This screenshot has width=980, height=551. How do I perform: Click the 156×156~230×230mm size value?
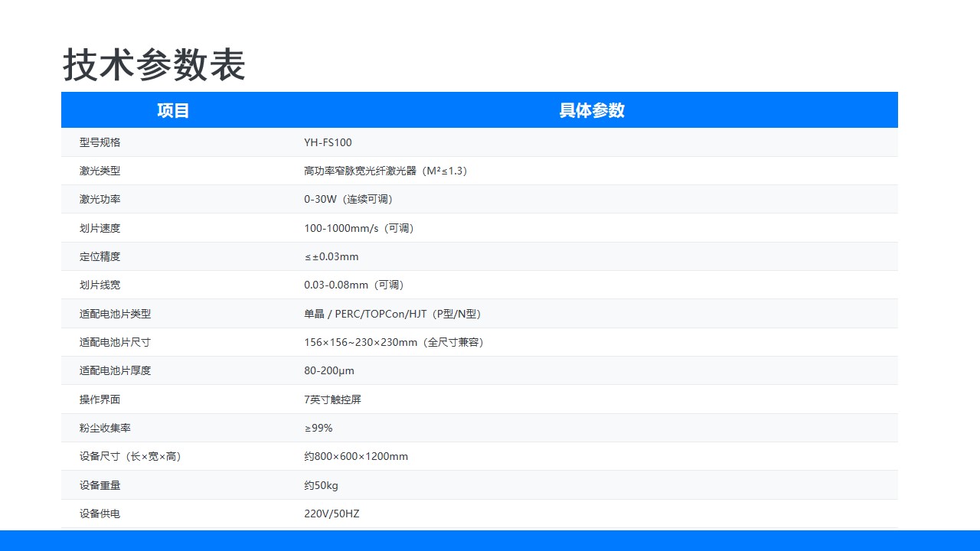[394, 342]
